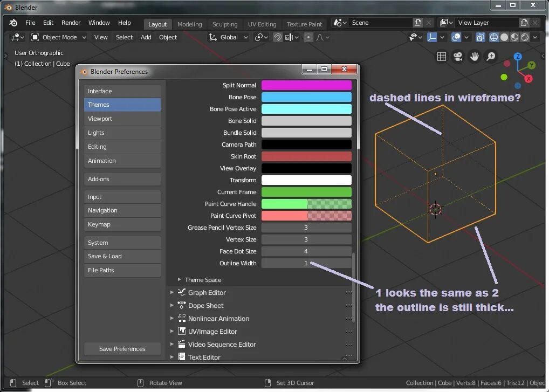Screen dimensions: 549x392
Task: Select the File Paths preferences section
Action: click(x=122, y=270)
